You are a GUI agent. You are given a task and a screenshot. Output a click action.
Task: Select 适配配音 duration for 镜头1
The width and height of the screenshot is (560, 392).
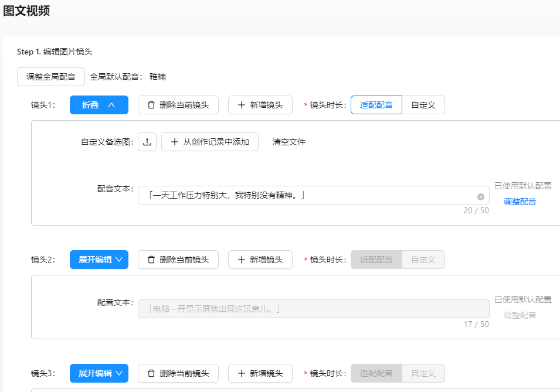tap(376, 105)
